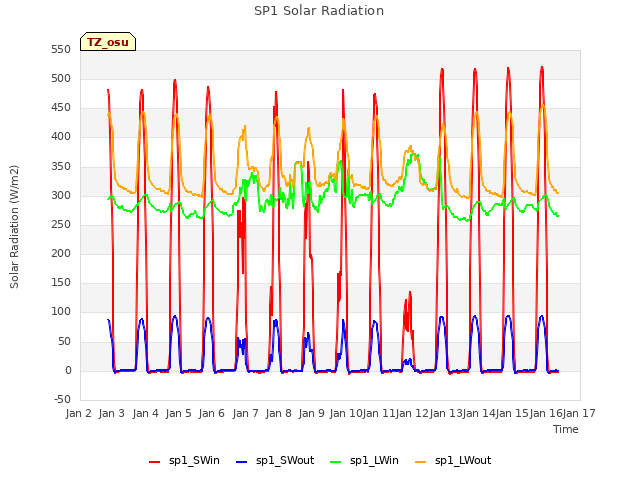Image resolution: width=640 pixels, height=480 pixels.
Task: Click the 450 y-axis tick label
Action: tap(61, 108)
